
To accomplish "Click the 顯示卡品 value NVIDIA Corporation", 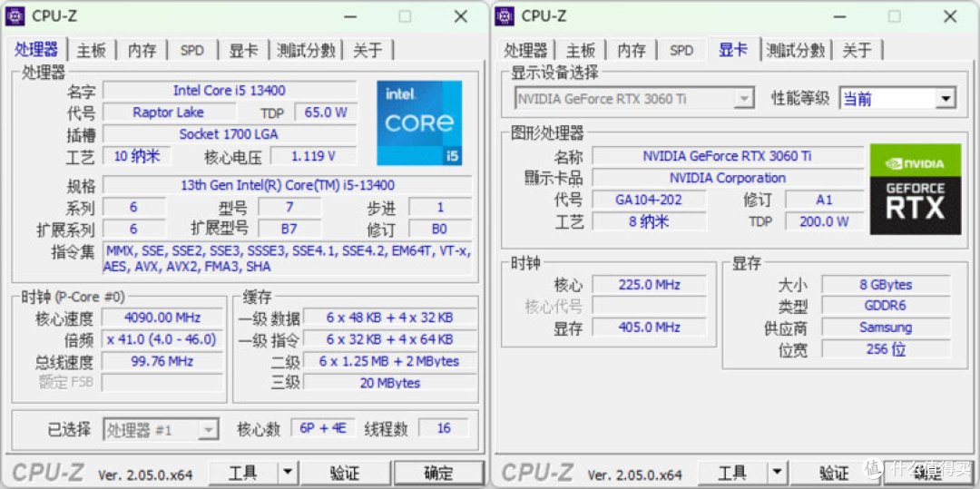I will (728, 178).
